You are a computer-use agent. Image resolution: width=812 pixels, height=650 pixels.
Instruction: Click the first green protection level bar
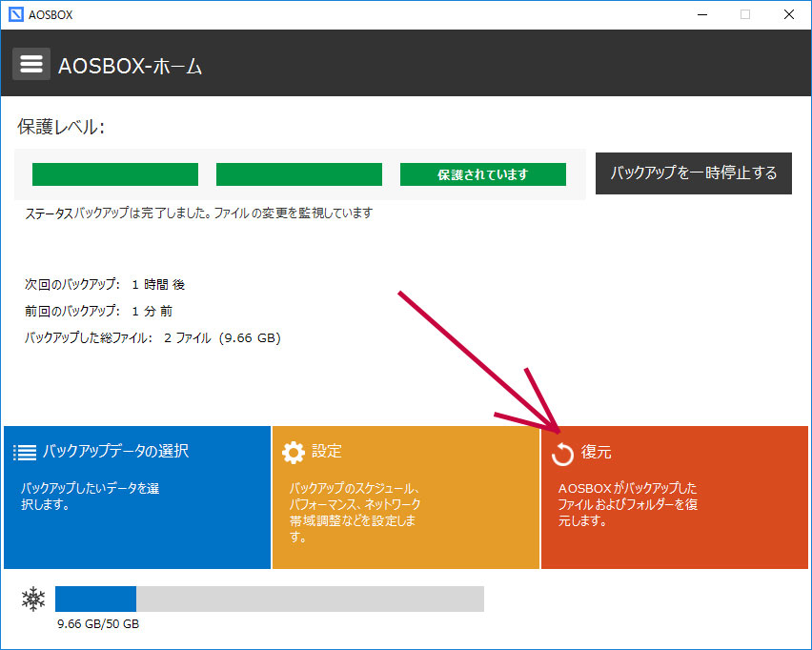point(115,174)
